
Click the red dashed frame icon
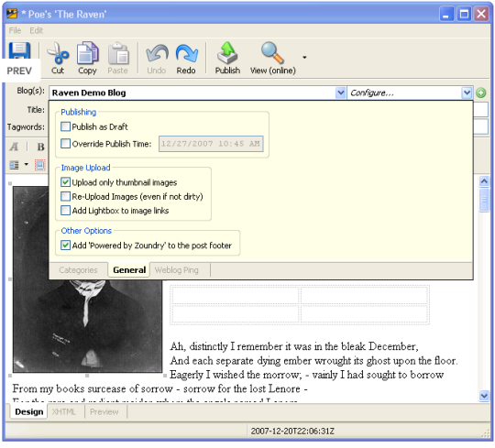click(40, 165)
